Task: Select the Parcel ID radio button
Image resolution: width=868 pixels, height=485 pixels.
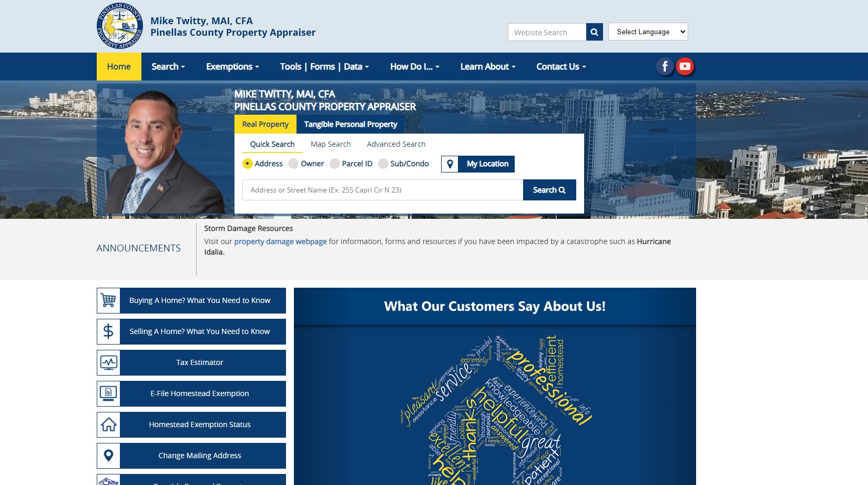Action: (334, 164)
